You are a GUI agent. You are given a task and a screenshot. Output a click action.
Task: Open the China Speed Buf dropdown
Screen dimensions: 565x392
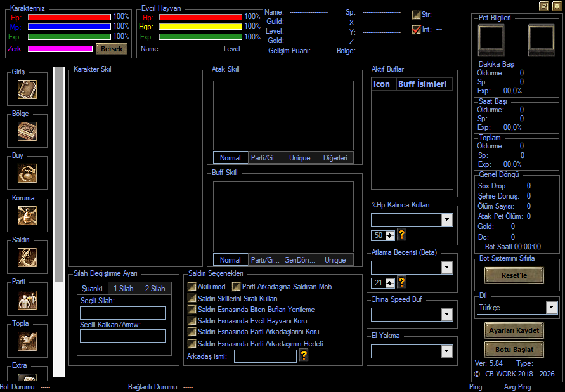point(447,315)
